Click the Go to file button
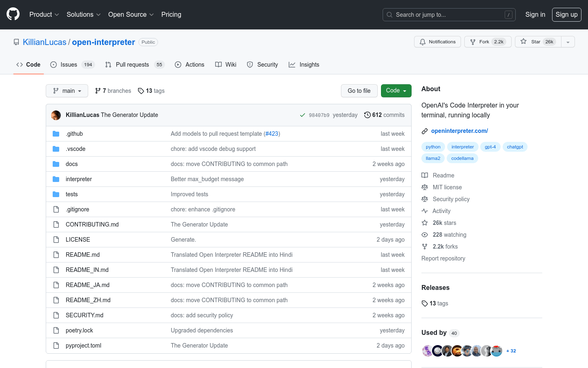The height and width of the screenshot is (368, 588). pos(359,91)
